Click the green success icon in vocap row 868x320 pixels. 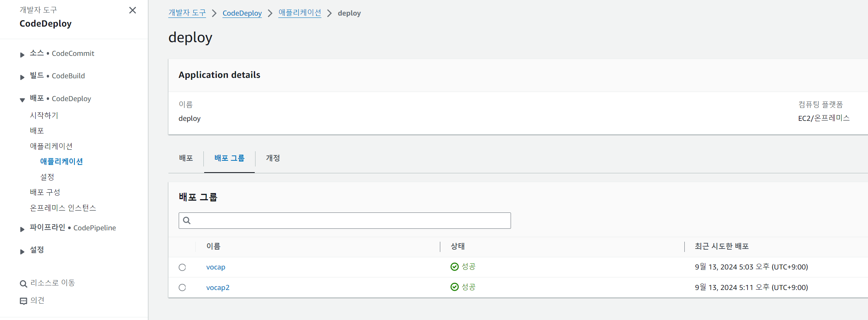[x=454, y=267]
